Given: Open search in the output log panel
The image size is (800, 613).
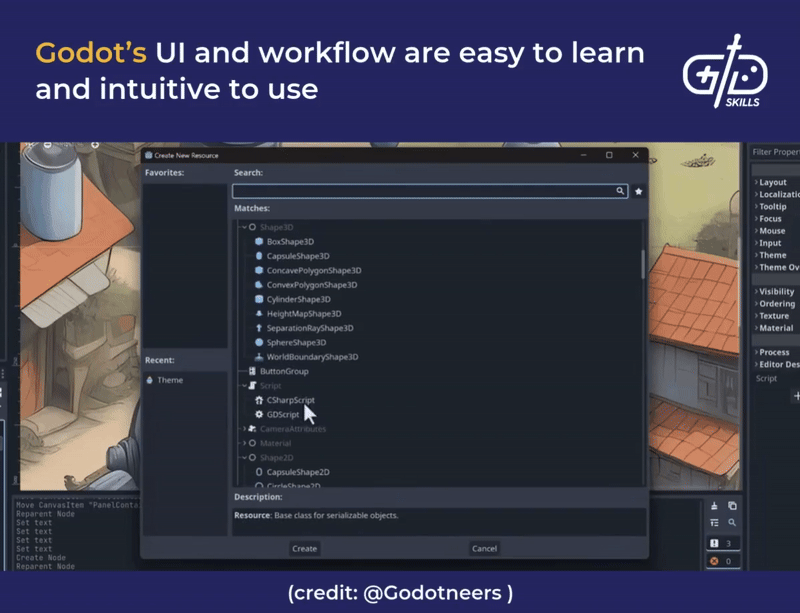Looking at the screenshot, I should coord(732,522).
